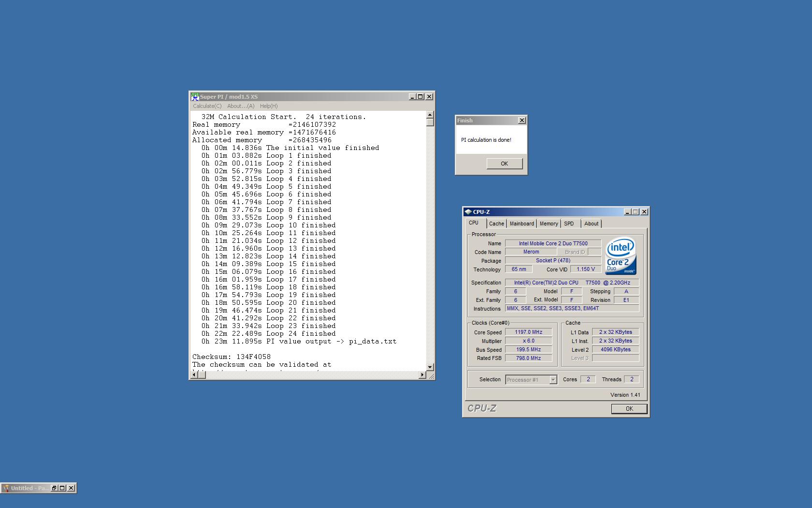Restore the minimized Untitled window

(54, 488)
